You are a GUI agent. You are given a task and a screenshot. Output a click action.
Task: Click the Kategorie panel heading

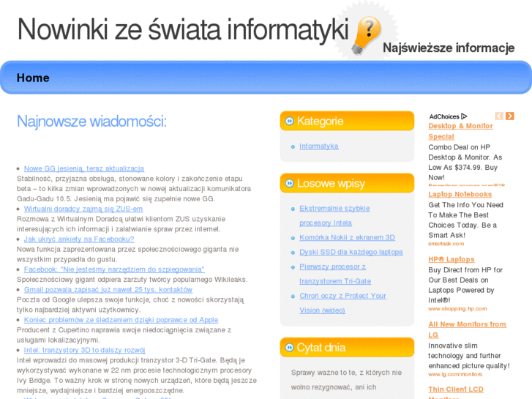[x=320, y=121]
